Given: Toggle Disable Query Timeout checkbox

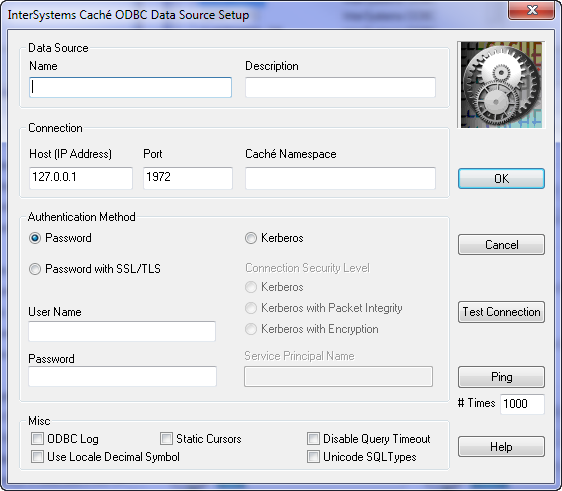Looking at the screenshot, I should (313, 438).
